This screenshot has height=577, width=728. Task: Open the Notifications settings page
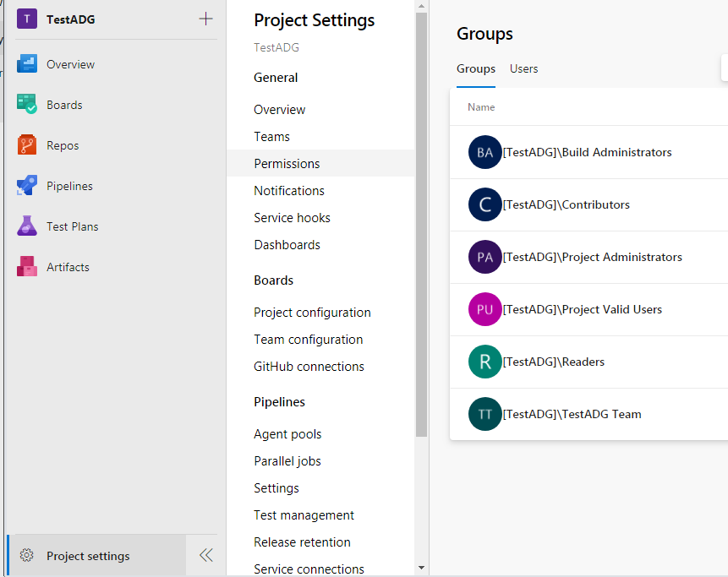(x=289, y=190)
